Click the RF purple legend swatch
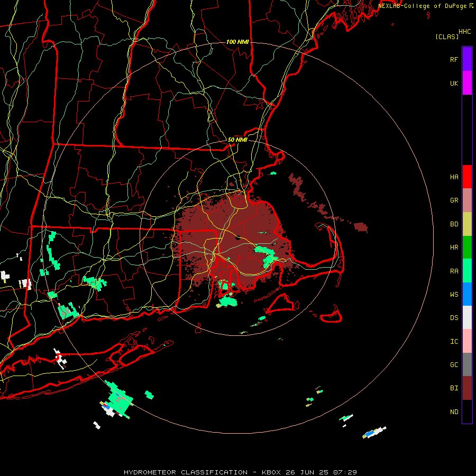Viewport: 476px width, 476px height. pyautogui.click(x=467, y=59)
